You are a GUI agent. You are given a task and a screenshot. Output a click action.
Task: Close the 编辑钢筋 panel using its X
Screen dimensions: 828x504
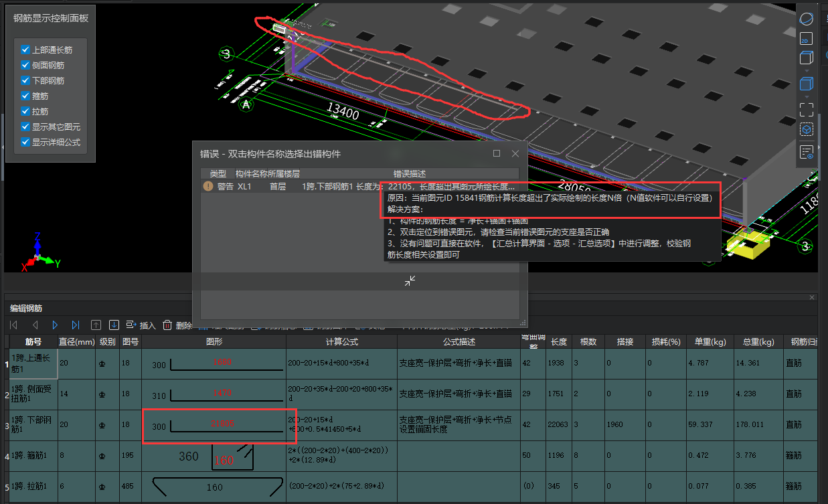tap(813, 297)
